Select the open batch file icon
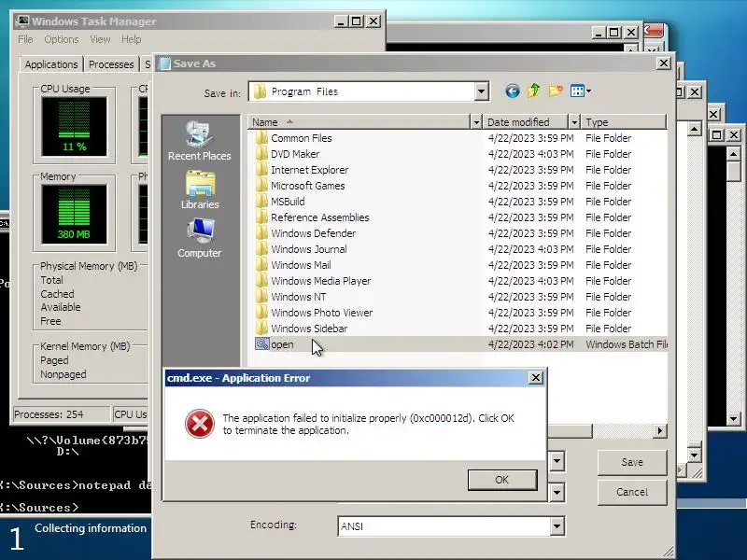This screenshot has height=560, width=747. coord(262,343)
